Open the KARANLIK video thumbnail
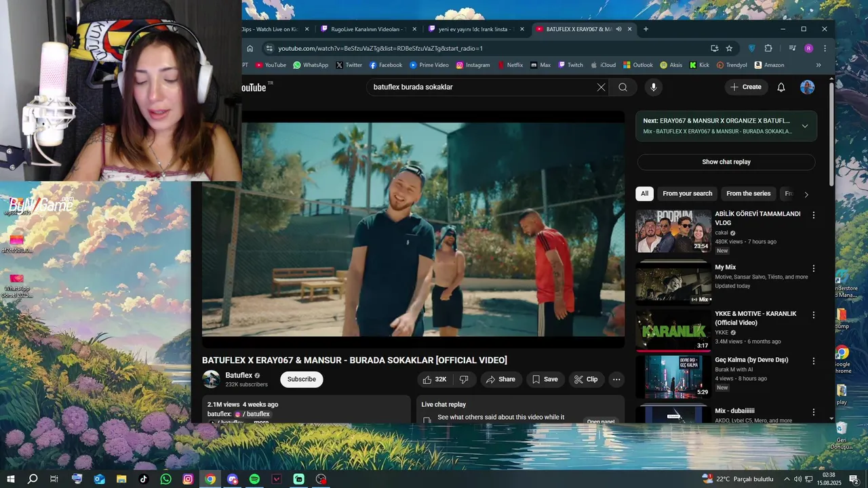Screen dimensions: 868x488 tap(673, 330)
